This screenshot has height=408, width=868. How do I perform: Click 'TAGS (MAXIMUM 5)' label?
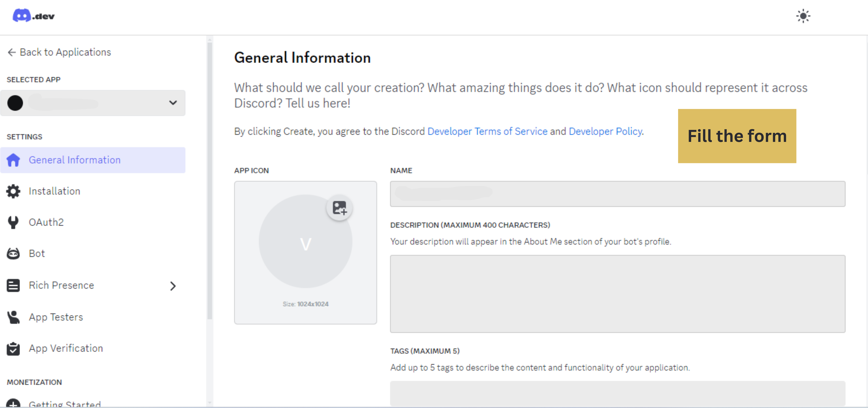(425, 351)
